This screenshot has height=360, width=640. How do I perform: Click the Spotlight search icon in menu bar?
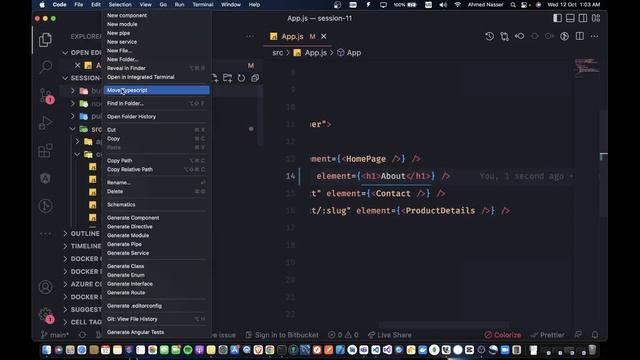(x=513, y=4)
